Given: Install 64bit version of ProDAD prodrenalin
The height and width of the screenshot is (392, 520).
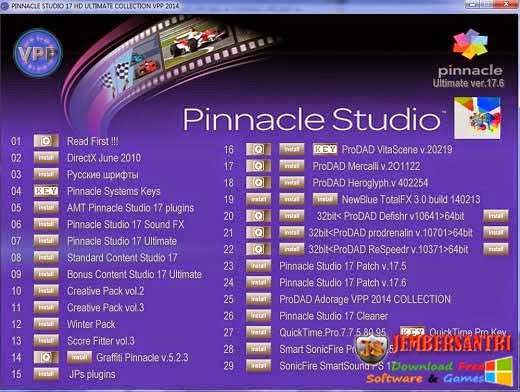Looking at the screenshot, I should click(x=496, y=232).
